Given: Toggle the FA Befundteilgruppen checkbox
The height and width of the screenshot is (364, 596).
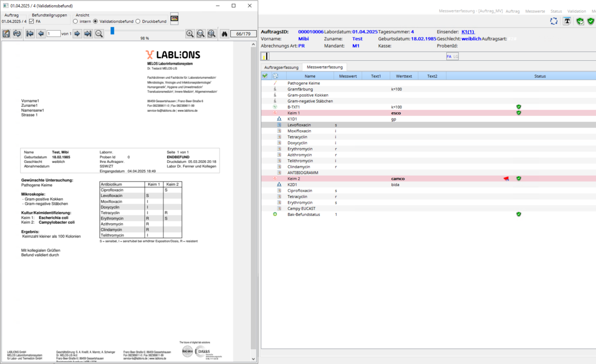Looking at the screenshot, I should coord(31,22).
